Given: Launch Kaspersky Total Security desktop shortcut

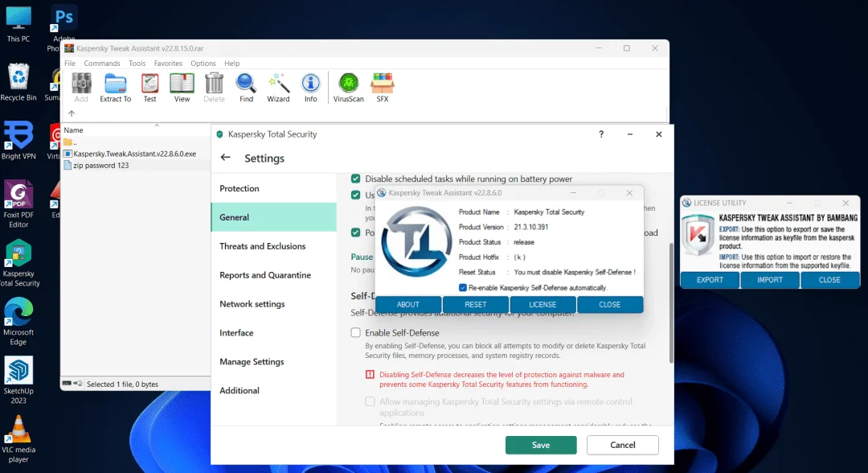Looking at the screenshot, I should tap(18, 263).
